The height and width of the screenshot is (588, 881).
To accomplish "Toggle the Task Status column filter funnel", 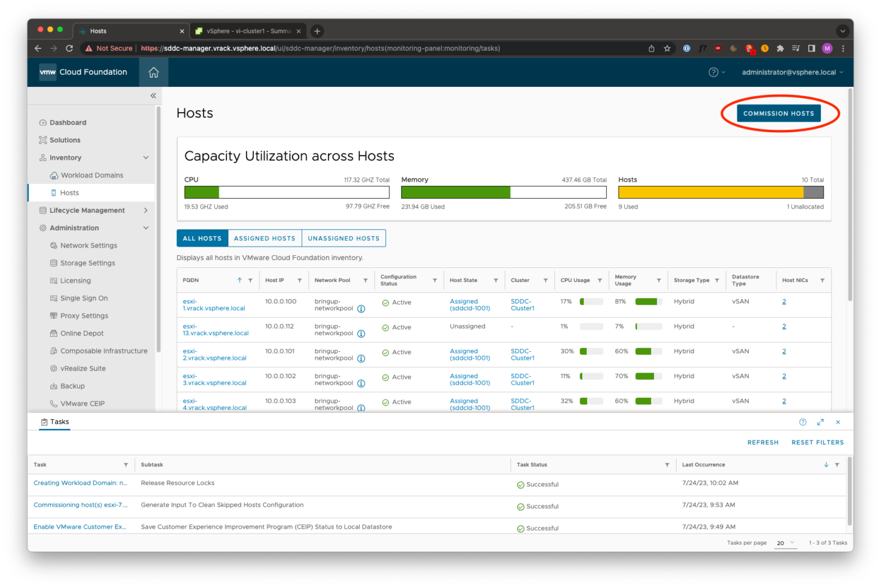I will click(x=667, y=464).
